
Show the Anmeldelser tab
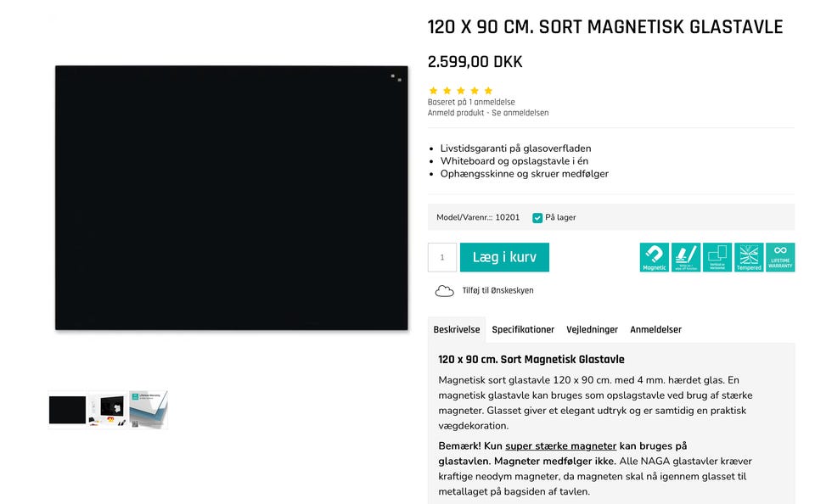pyautogui.click(x=655, y=329)
